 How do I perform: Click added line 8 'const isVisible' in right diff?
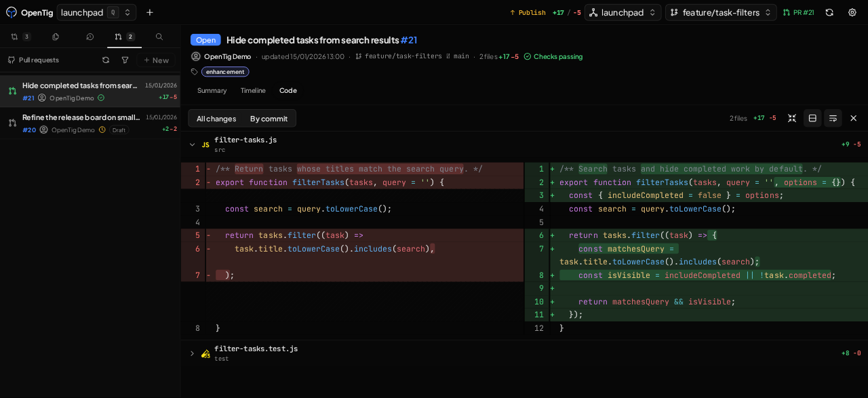point(696,275)
